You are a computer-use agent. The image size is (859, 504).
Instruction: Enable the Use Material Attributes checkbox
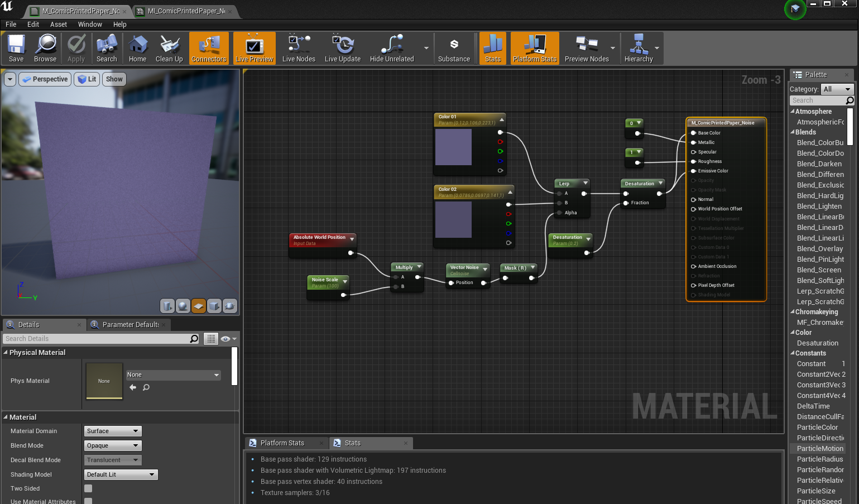click(88, 501)
